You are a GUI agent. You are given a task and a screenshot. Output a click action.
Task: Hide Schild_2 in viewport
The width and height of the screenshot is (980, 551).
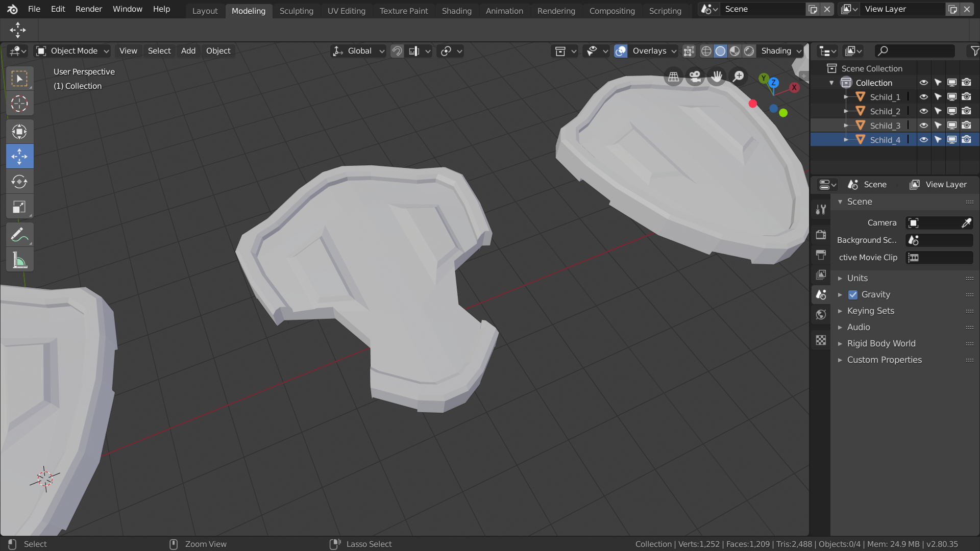923,111
